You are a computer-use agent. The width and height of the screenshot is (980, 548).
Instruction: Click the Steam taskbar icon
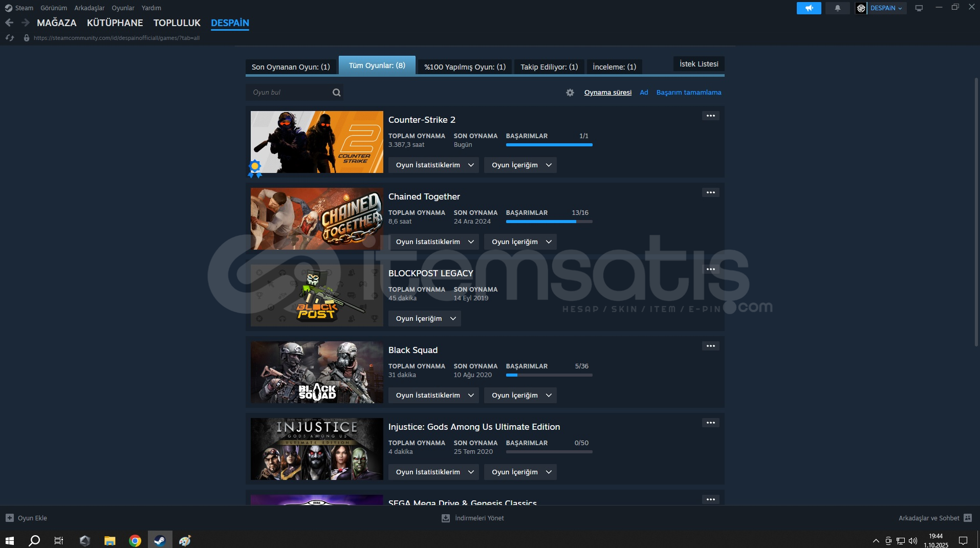pos(160,540)
